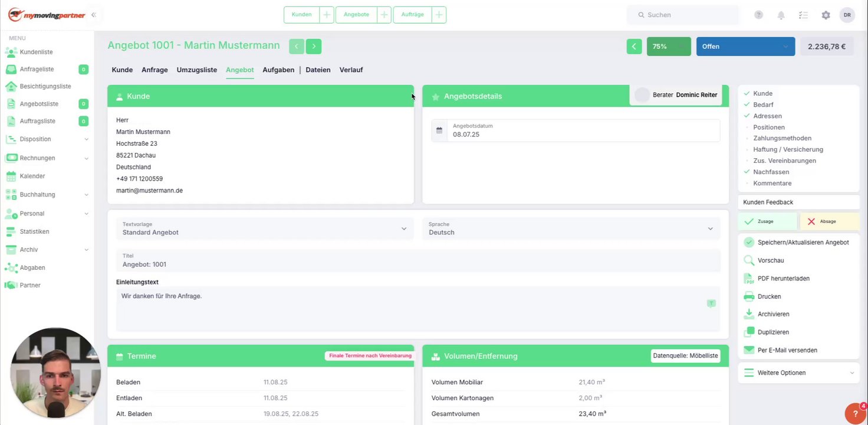Open settings via the gear icon

(826, 15)
